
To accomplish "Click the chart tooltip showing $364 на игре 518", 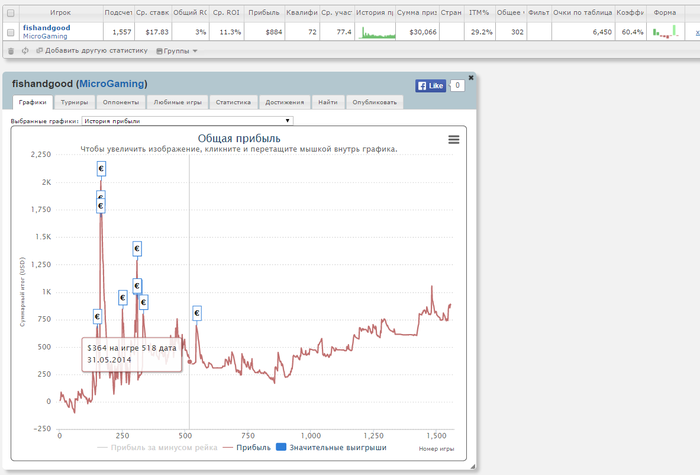I will click(132, 354).
